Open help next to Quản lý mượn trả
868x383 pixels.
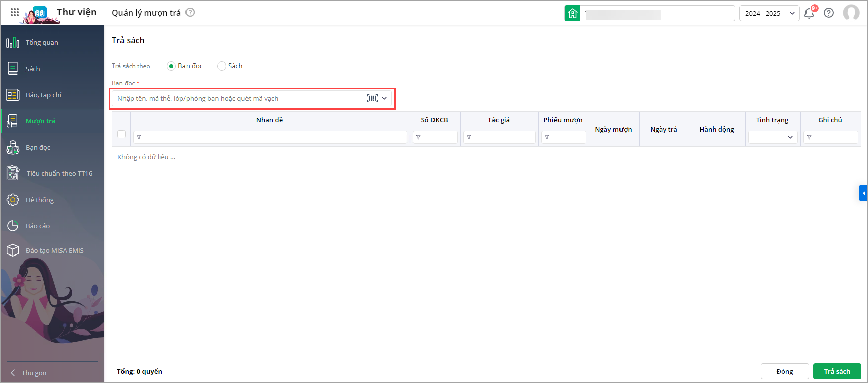click(x=190, y=12)
